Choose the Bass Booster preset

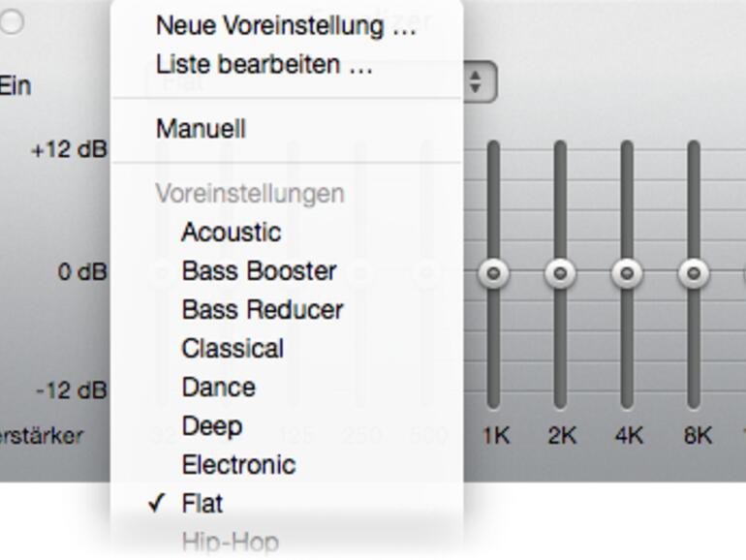coord(259,271)
